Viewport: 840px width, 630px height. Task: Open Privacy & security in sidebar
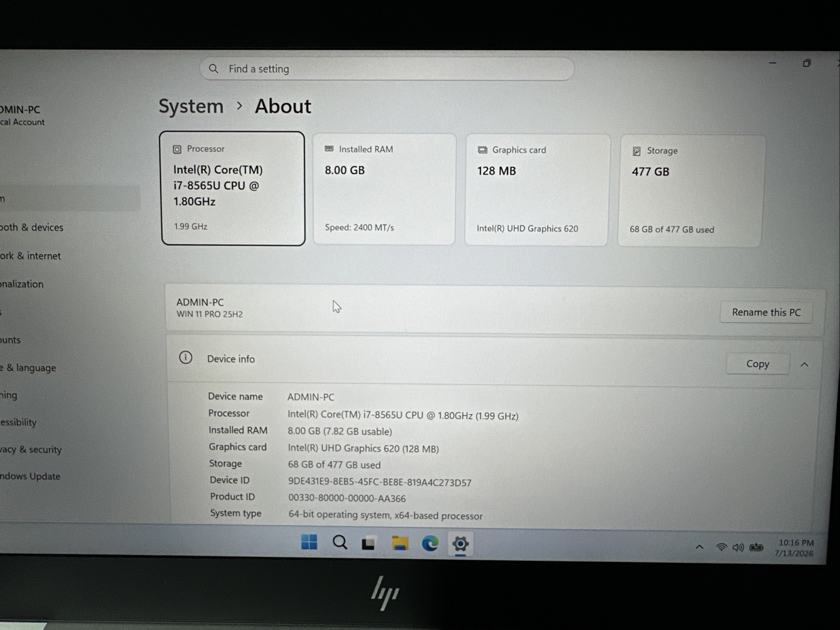(x=31, y=450)
